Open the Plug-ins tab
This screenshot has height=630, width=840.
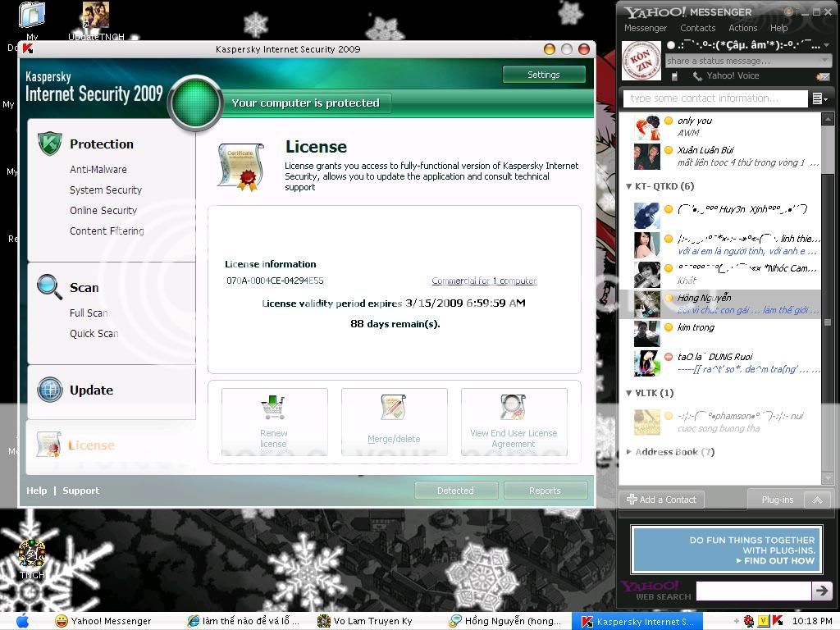coord(777,500)
